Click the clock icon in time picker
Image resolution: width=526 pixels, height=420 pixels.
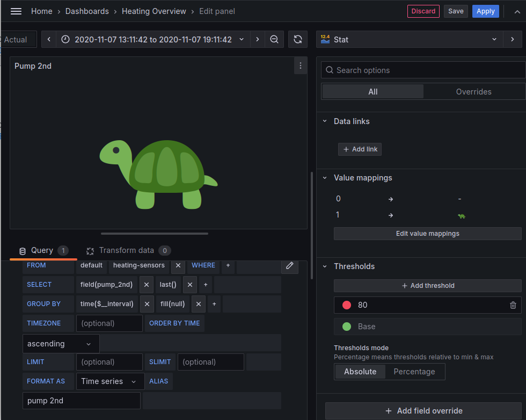(x=65, y=39)
